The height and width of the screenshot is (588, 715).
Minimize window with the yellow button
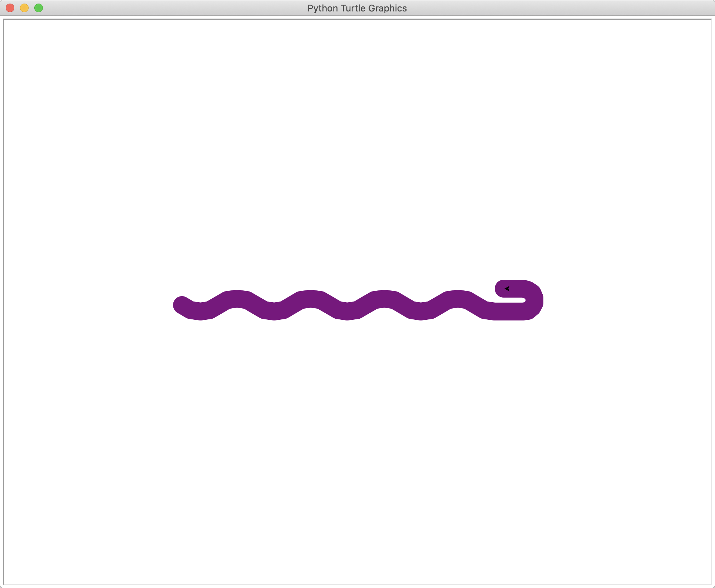pos(24,8)
